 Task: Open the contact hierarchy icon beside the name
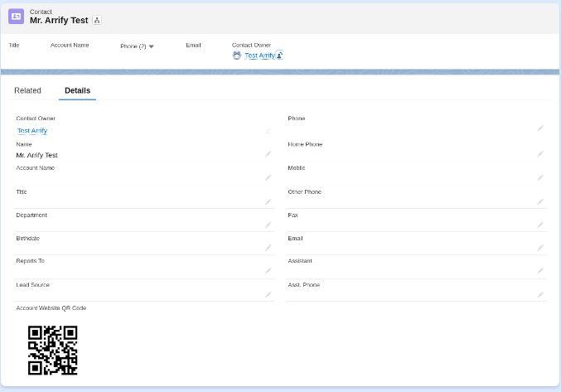coord(97,21)
